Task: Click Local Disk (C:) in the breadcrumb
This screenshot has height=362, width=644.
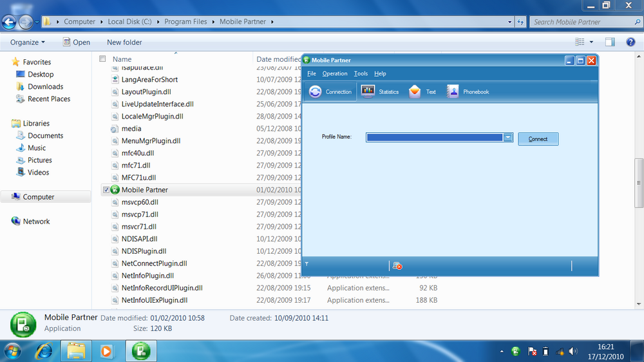Action: tap(130, 22)
